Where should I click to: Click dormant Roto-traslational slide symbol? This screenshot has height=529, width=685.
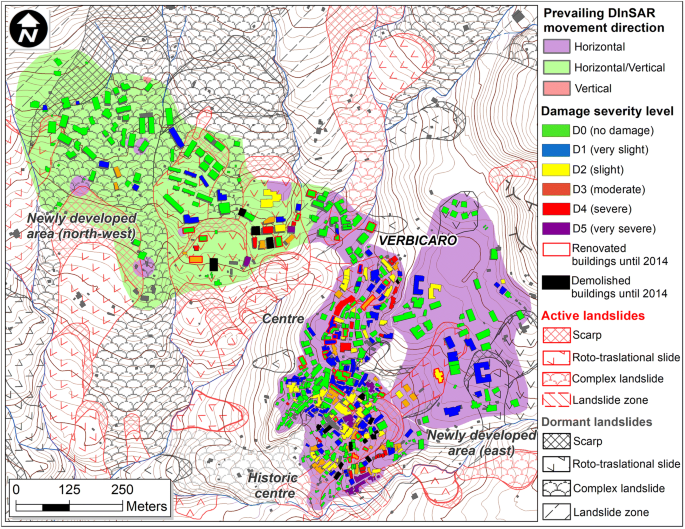tap(556, 464)
